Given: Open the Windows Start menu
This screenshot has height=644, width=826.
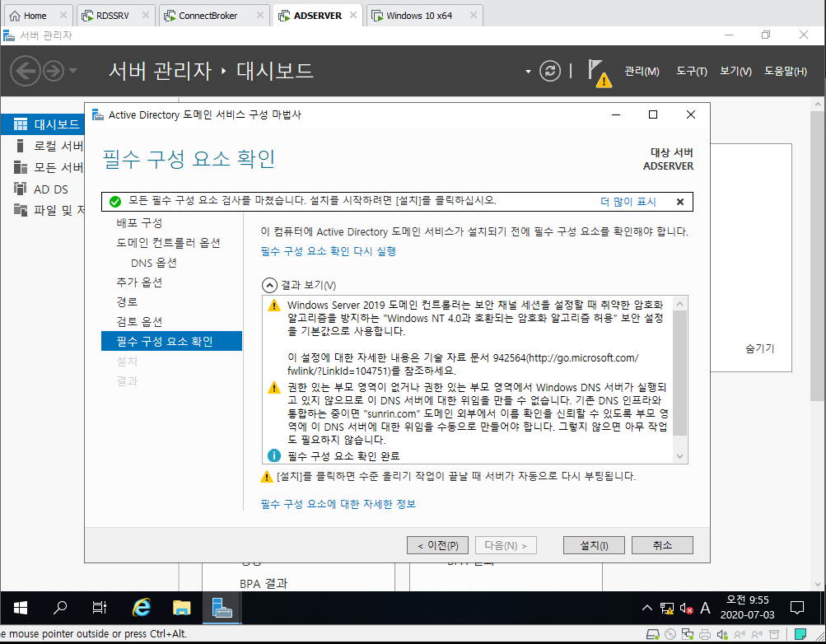Looking at the screenshot, I should pos(20,608).
